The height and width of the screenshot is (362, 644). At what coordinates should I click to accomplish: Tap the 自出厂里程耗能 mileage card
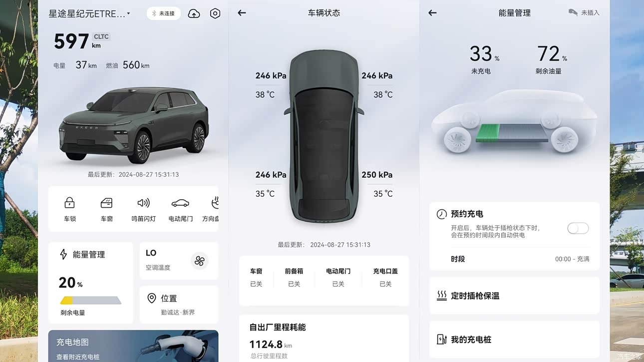coord(324,338)
